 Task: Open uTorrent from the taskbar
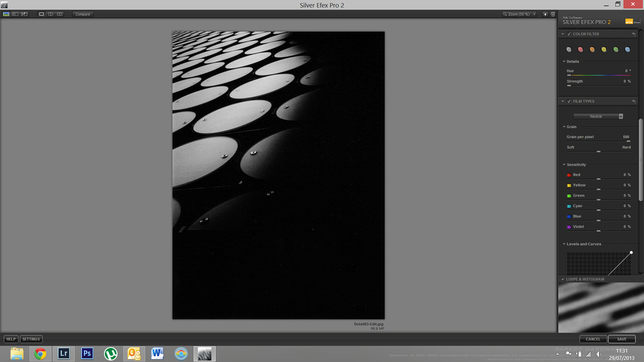pyautogui.click(x=111, y=353)
